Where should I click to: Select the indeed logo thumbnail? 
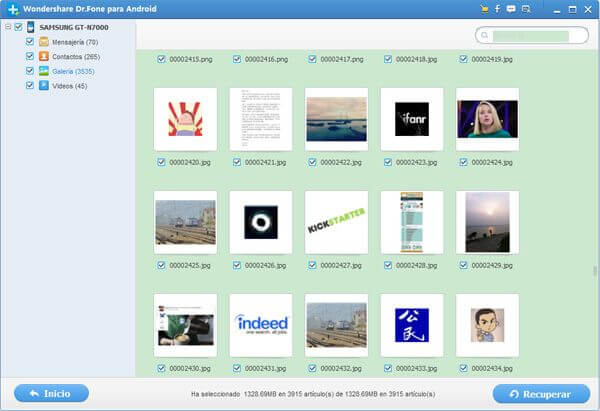[x=260, y=324]
